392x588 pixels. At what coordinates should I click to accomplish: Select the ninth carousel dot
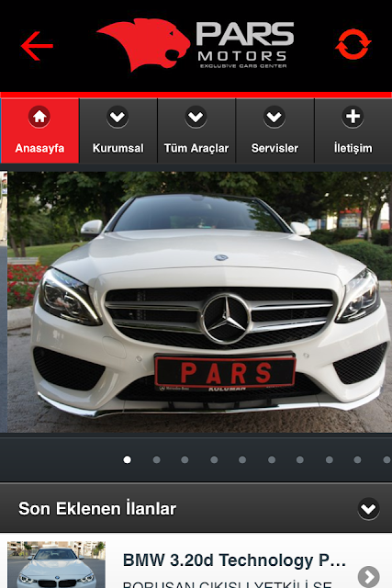[357, 459]
